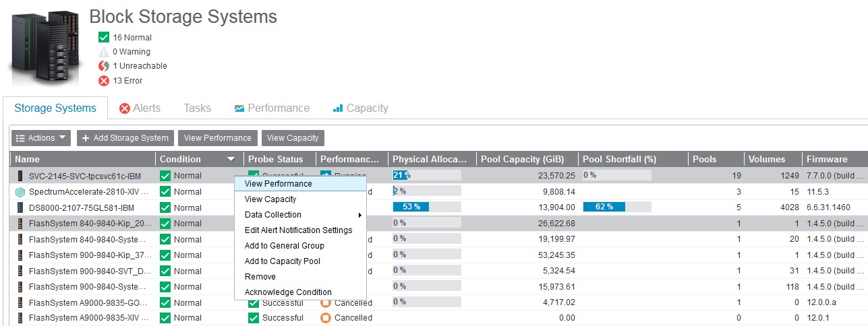Choose Acknowledge Condition from context menu
Screen dimensions: 868x326
coord(300,292)
